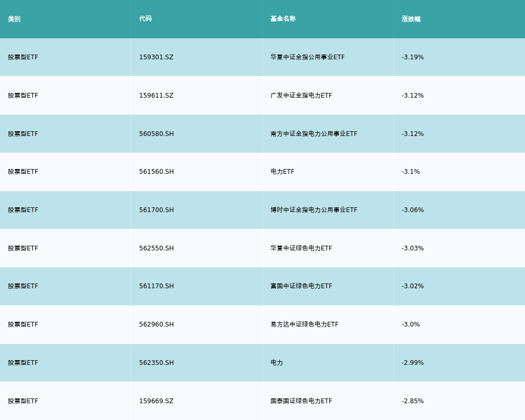Click fund name 南方中证全指电力公用事业ETF

click(314, 134)
